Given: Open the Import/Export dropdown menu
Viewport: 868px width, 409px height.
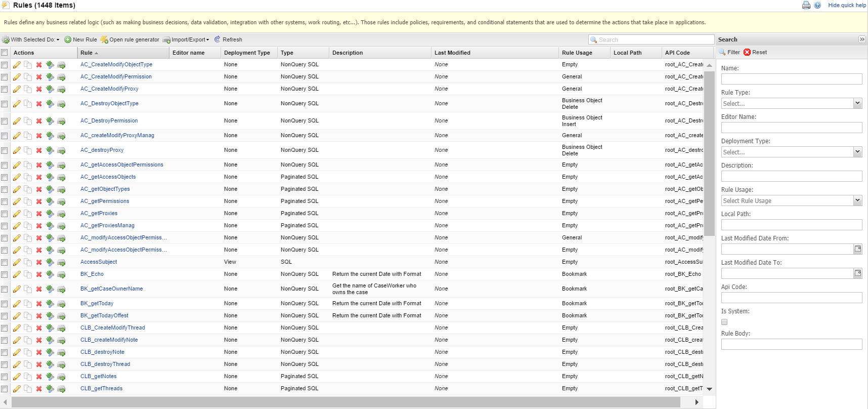Looking at the screenshot, I should pyautogui.click(x=186, y=39).
